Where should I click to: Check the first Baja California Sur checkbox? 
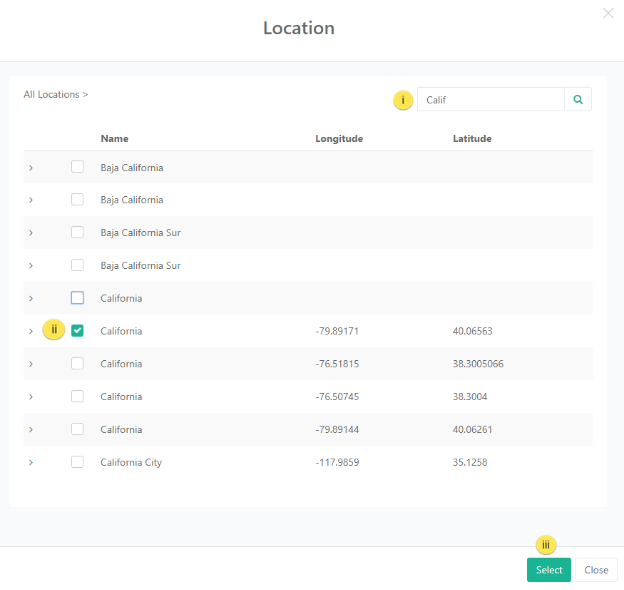coord(77,233)
